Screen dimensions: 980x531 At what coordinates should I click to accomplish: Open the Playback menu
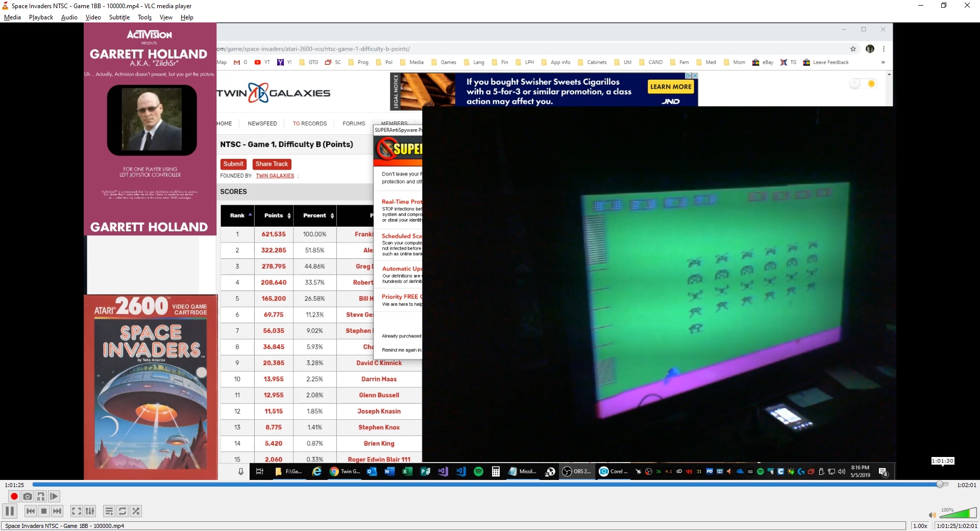[x=41, y=17]
